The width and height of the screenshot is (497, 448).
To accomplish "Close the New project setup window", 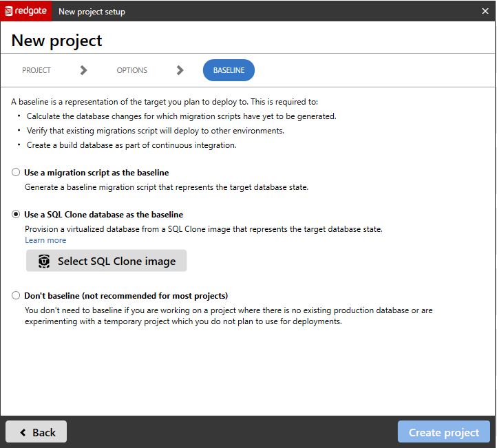I will click(485, 11).
